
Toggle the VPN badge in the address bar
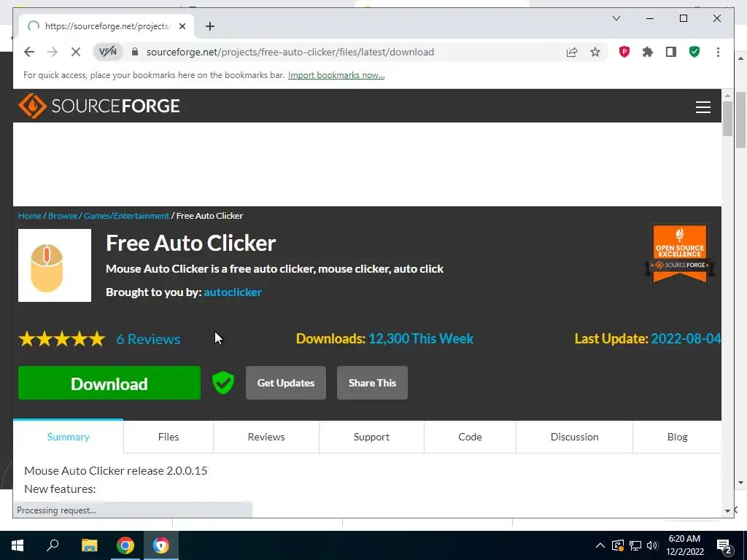pos(108,52)
